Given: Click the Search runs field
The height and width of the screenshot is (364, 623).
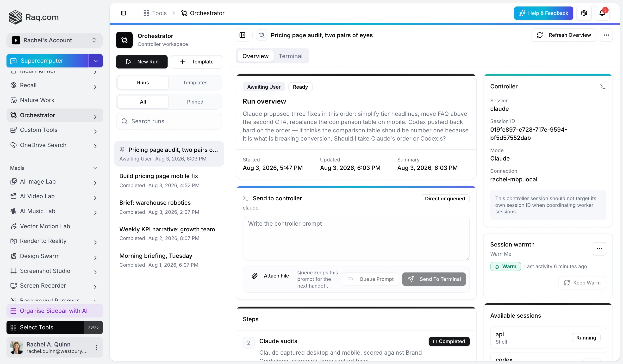Looking at the screenshot, I should (x=169, y=121).
